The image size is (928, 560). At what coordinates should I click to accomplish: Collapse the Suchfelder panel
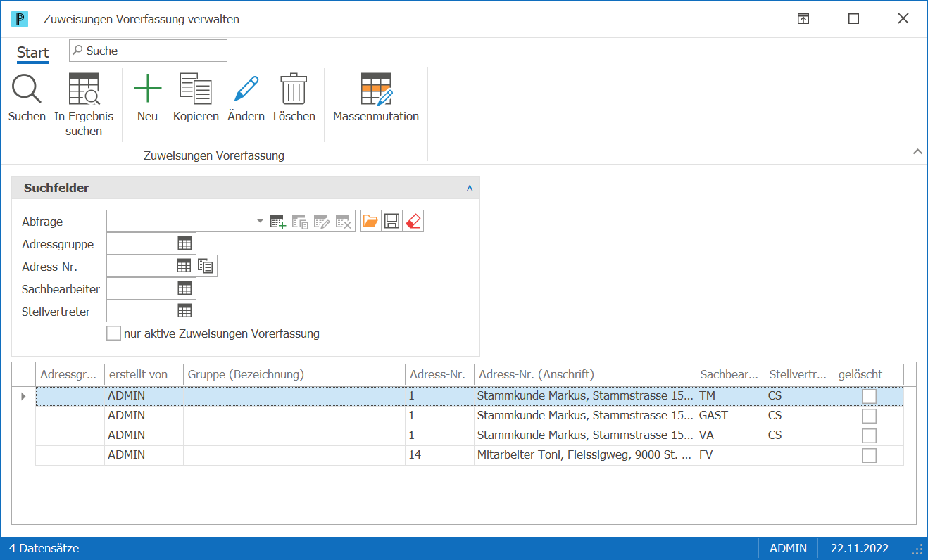(x=470, y=189)
